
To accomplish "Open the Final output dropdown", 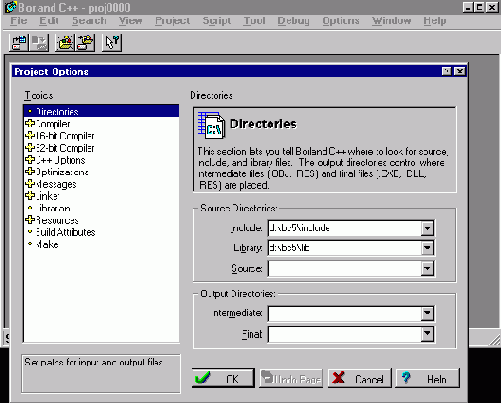I will (427, 334).
